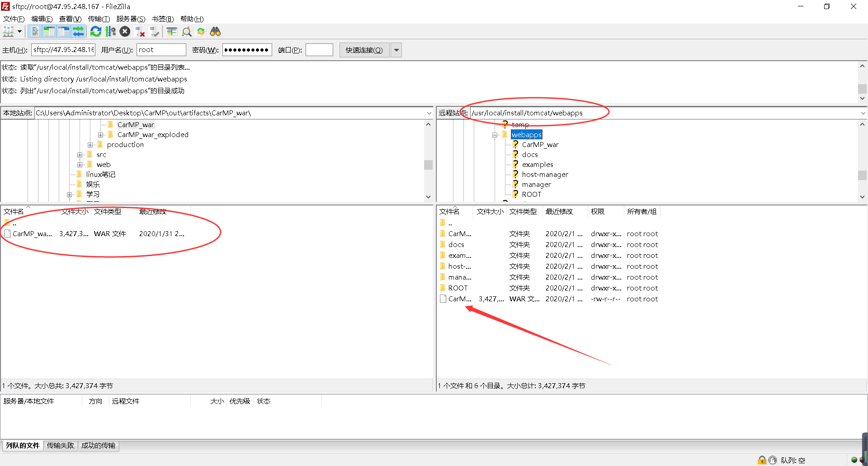
Task: Open 服务器(S) menu
Action: [x=131, y=19]
